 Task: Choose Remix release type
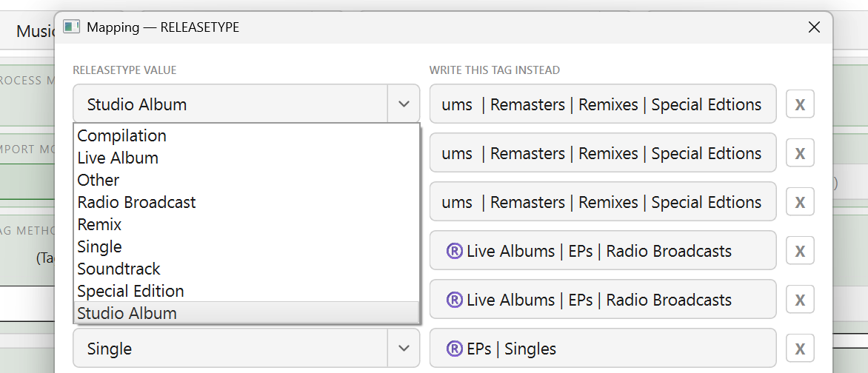[x=99, y=225]
